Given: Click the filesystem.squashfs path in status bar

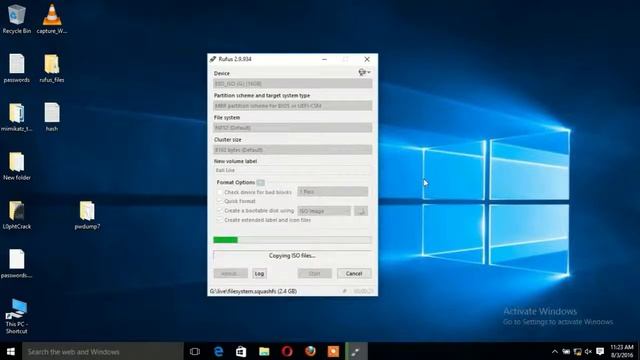Looking at the screenshot, I should [253, 291].
